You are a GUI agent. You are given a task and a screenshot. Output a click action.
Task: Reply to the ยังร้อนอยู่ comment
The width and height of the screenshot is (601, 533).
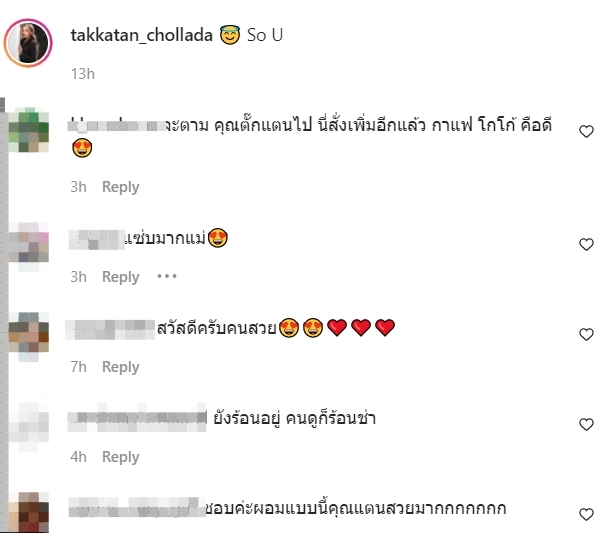(x=120, y=457)
